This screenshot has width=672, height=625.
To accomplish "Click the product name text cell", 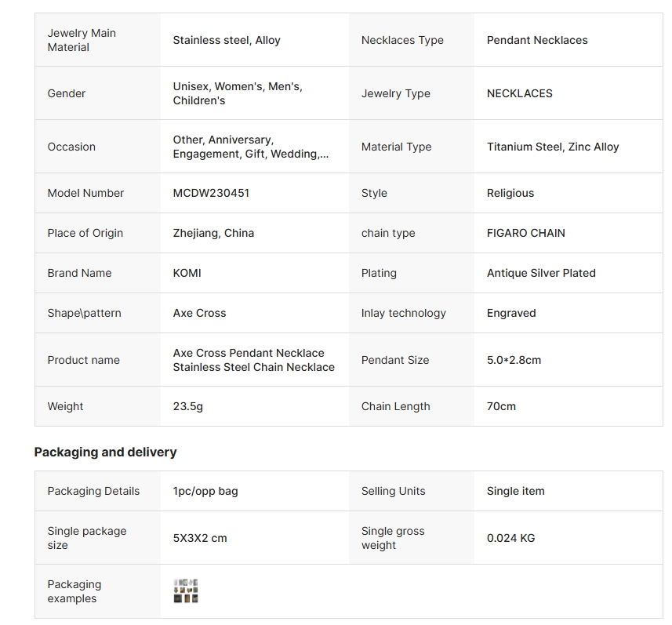I will 254,360.
